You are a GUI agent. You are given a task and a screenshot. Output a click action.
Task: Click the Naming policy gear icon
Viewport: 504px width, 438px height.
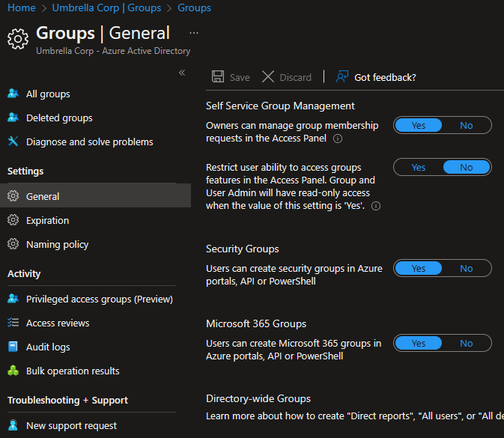pos(13,244)
